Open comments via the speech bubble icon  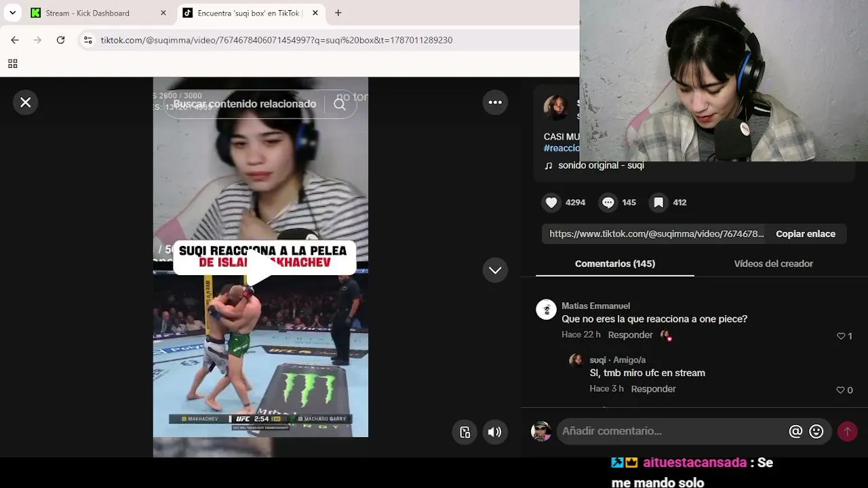608,202
